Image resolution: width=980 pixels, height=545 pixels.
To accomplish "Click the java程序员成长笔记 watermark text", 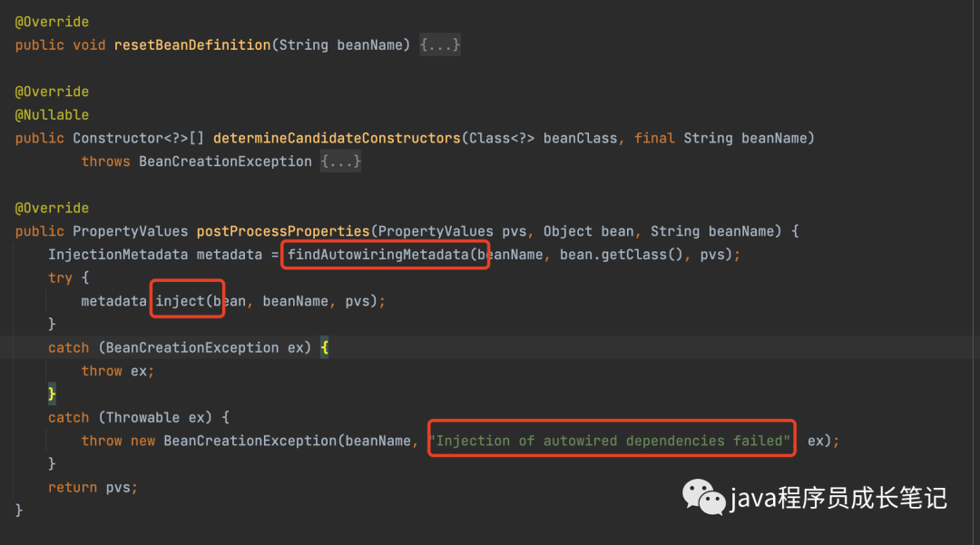I will (x=838, y=498).
